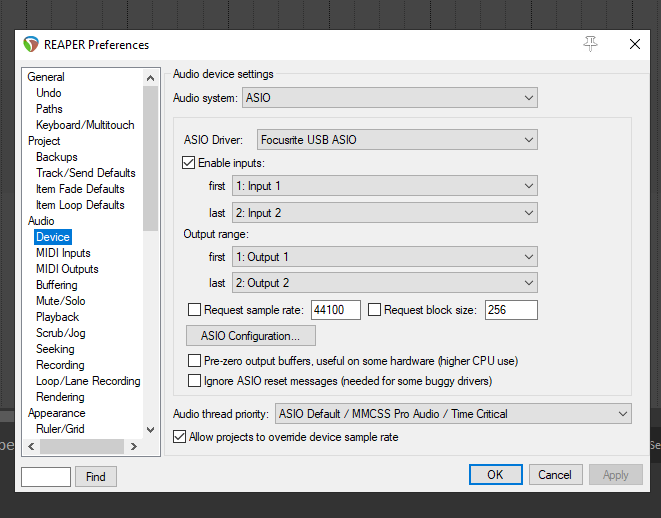
Task: Click the sample rate field showing 44100
Action: [335, 310]
